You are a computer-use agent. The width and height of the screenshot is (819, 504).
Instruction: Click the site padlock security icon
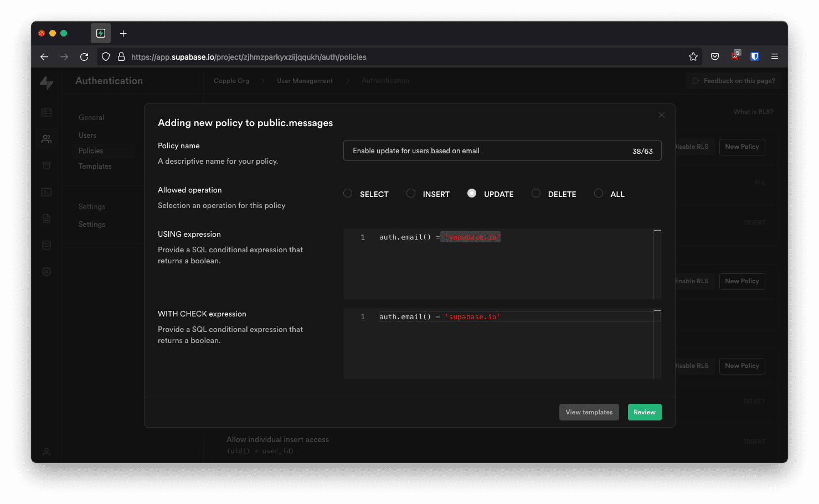[121, 56]
